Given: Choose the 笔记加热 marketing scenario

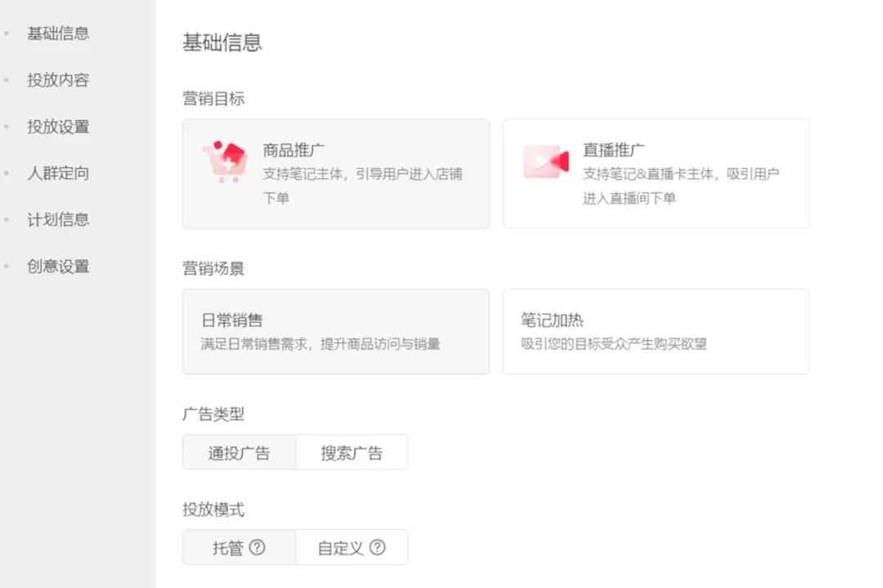Looking at the screenshot, I should (656, 332).
